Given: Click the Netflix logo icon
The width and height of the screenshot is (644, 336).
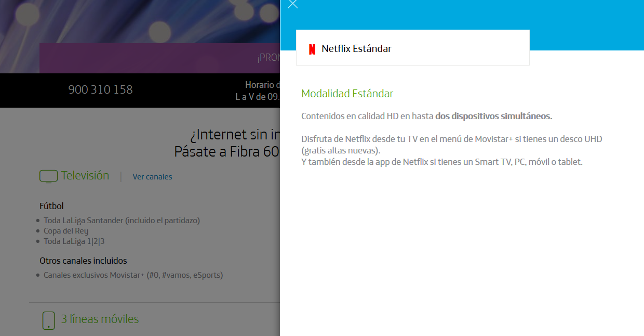Looking at the screenshot, I should coord(312,49).
